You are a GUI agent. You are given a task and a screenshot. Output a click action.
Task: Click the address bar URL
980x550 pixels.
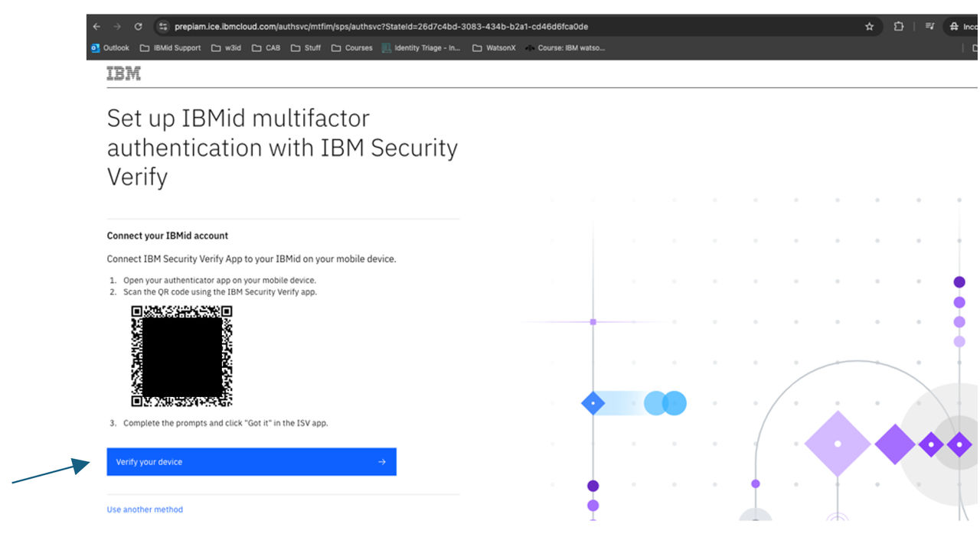pyautogui.click(x=381, y=27)
